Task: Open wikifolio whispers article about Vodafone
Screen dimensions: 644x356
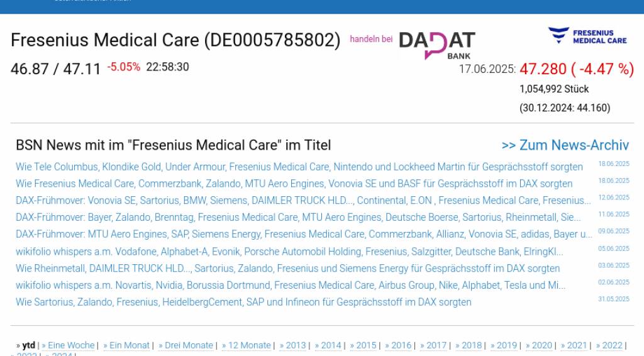Action: pyautogui.click(x=289, y=252)
